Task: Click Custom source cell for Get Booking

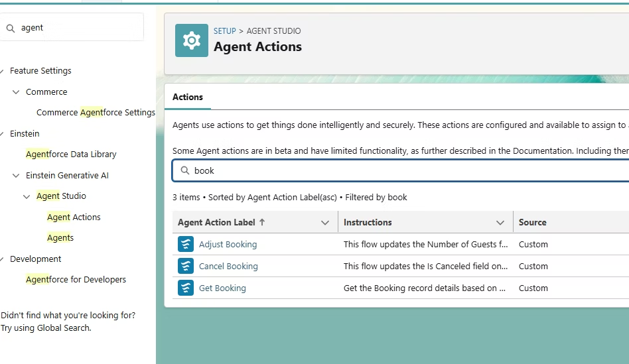Action: click(x=533, y=288)
